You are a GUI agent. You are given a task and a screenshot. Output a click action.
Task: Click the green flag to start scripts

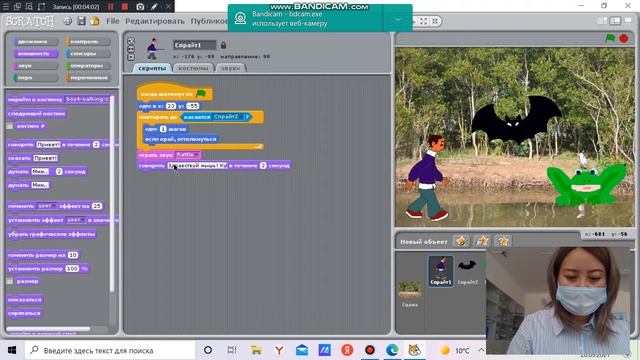point(610,38)
